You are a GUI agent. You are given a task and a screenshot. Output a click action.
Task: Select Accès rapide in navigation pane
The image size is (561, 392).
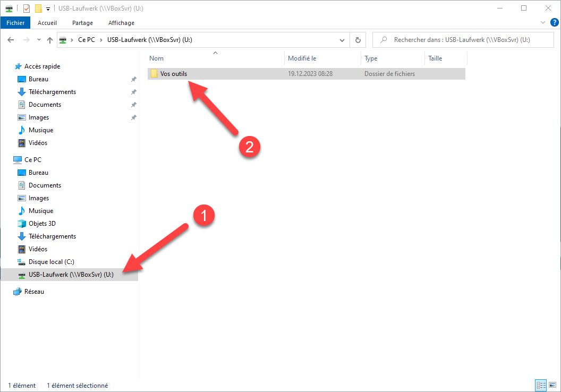tap(42, 66)
